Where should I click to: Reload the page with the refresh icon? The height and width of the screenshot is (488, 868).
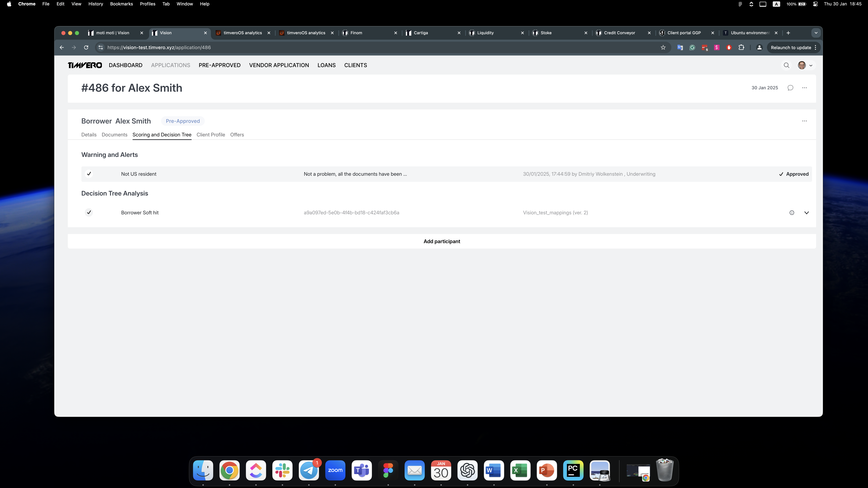pos(86,47)
